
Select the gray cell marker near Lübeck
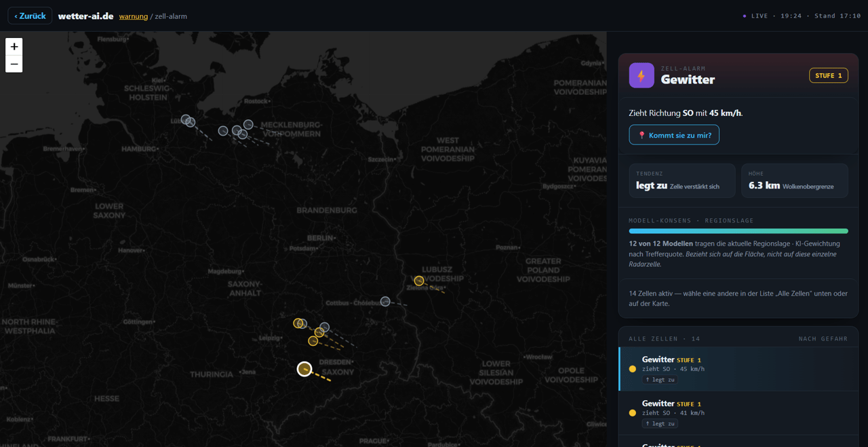click(186, 119)
